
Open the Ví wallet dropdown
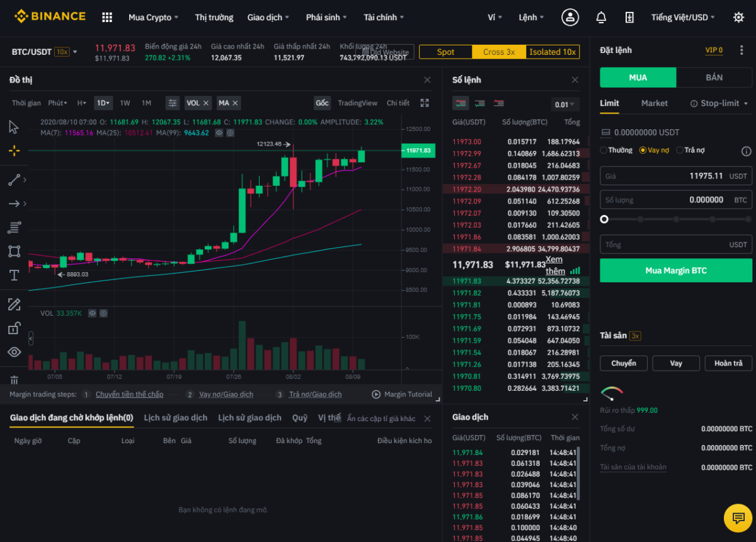495,18
